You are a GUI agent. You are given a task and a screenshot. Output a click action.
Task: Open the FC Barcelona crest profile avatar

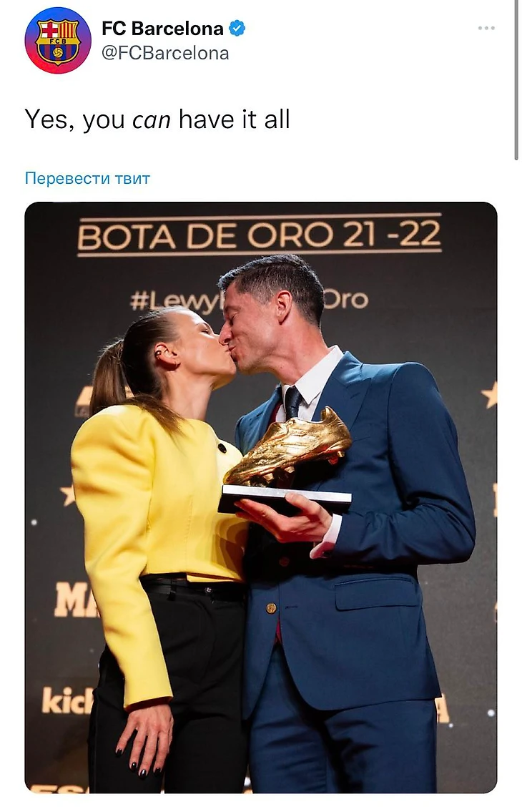58,40
